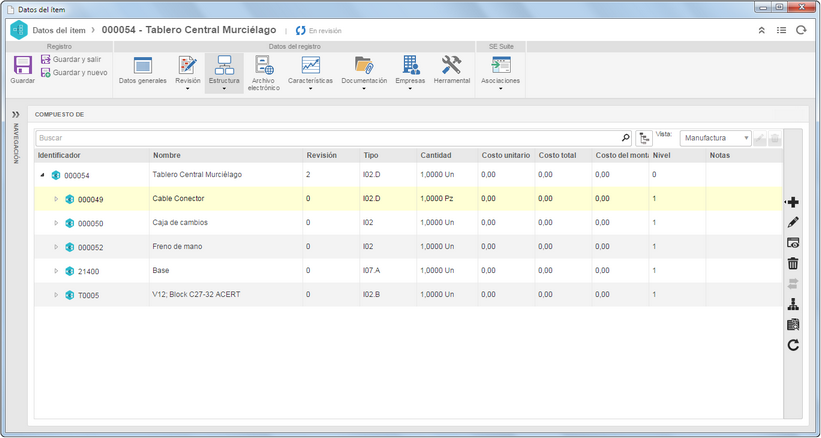Screen dimensions: 821x438
Task: Expand the T0005 tree node
Action: coord(56,295)
